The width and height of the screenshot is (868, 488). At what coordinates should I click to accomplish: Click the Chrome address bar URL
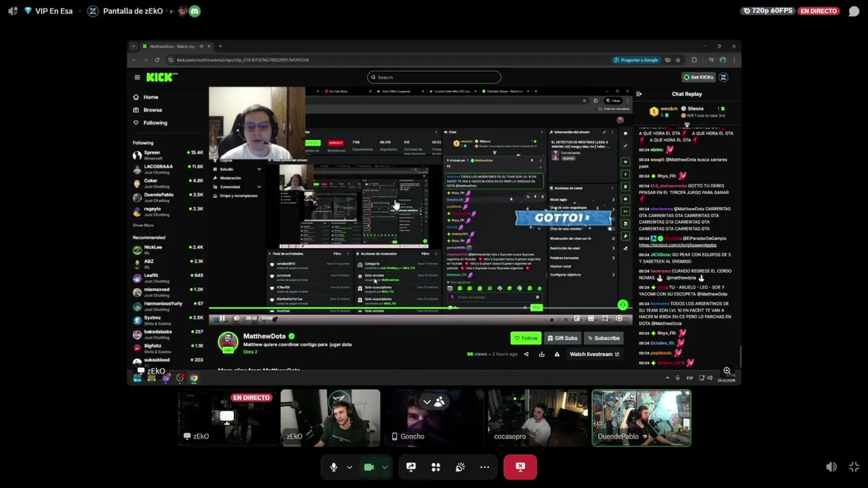[243, 60]
